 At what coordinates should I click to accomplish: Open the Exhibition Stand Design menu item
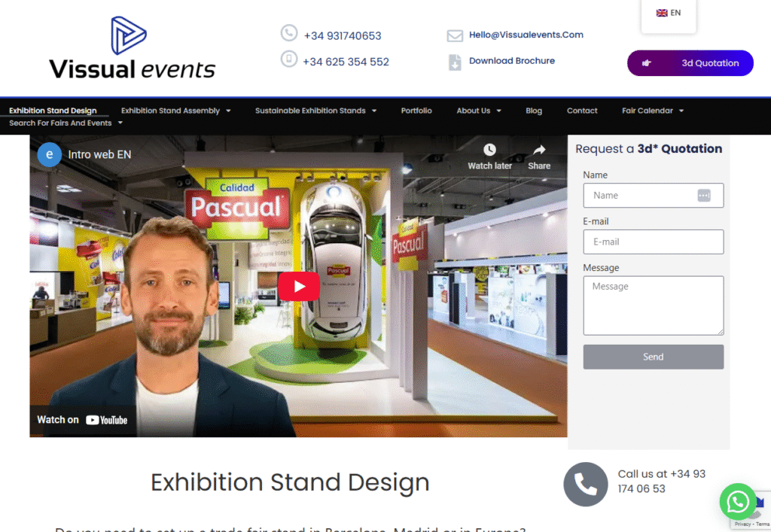(x=53, y=111)
